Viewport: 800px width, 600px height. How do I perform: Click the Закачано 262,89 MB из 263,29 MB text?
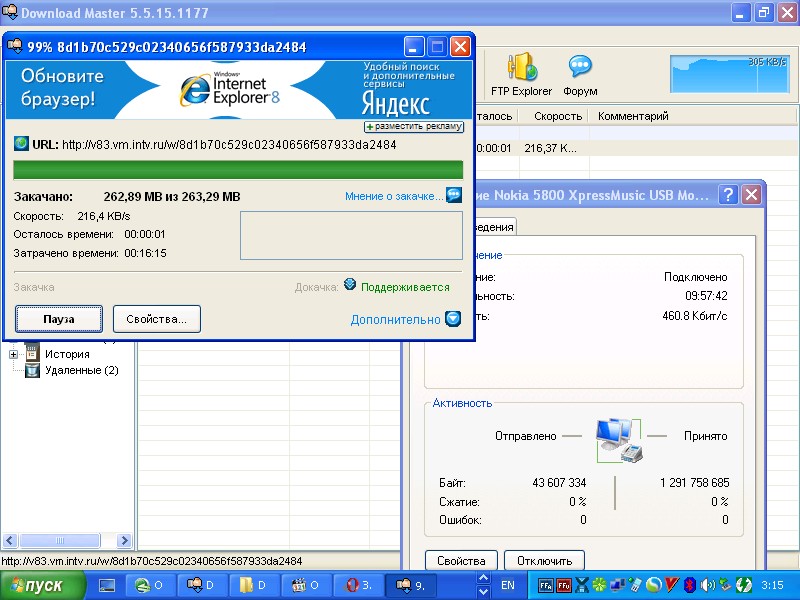(127, 196)
